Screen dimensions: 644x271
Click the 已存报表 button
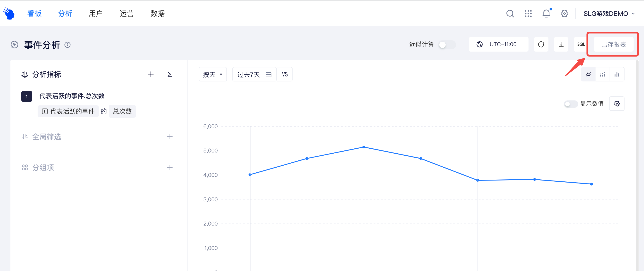click(x=613, y=45)
